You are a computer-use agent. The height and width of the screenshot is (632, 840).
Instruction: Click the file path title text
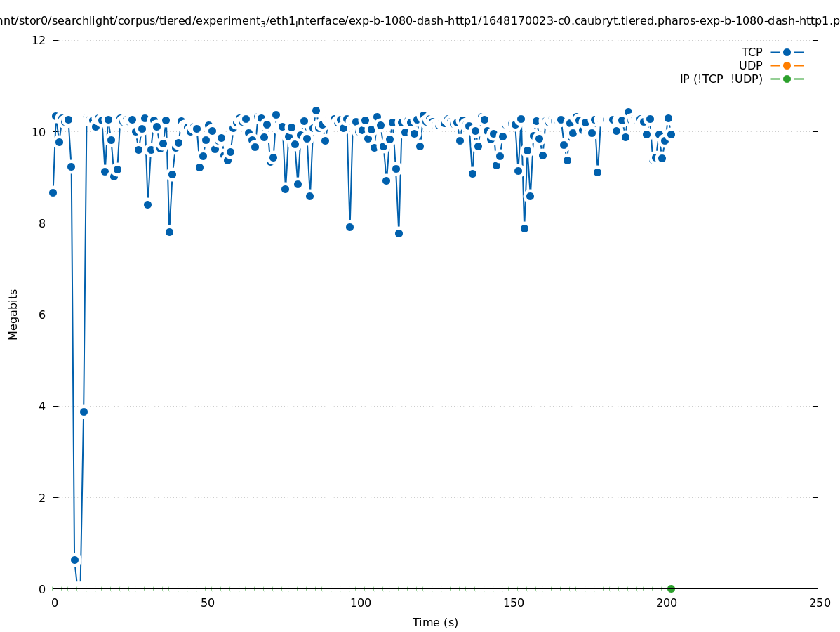pyautogui.click(x=420, y=21)
